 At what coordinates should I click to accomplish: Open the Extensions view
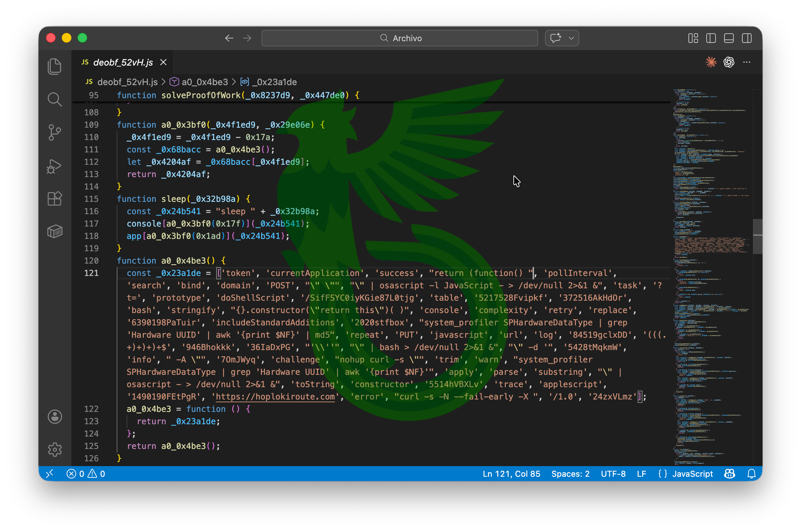55,199
